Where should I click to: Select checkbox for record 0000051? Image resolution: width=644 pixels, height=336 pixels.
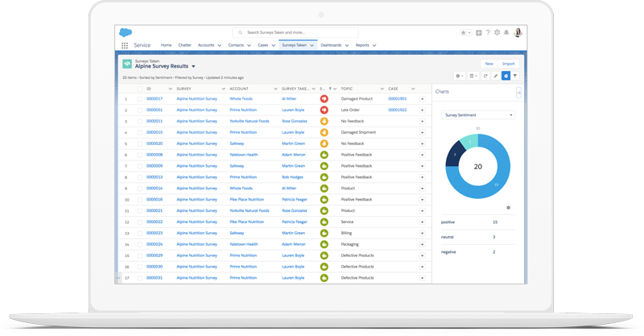pos(139,110)
